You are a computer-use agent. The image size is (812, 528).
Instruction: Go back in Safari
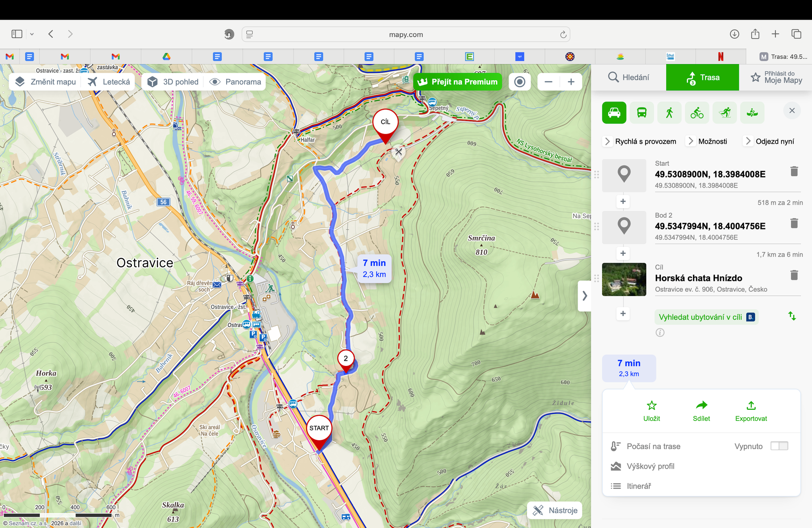(x=51, y=34)
